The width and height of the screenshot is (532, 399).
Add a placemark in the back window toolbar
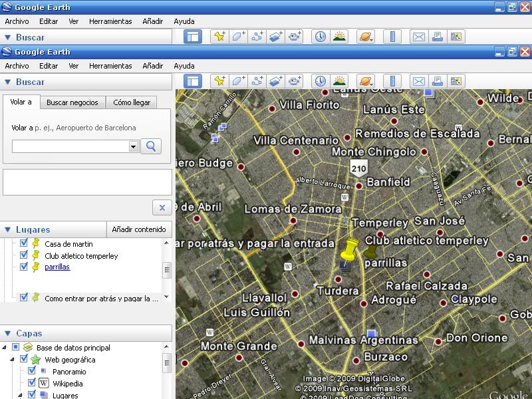[x=219, y=37]
